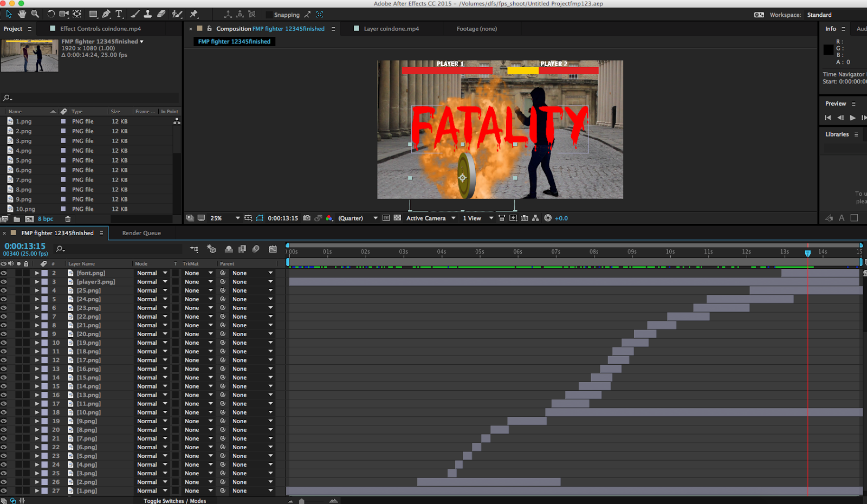This screenshot has height=504, width=867.
Task: Open the composition mini-flowchart icon
Action: click(x=194, y=249)
